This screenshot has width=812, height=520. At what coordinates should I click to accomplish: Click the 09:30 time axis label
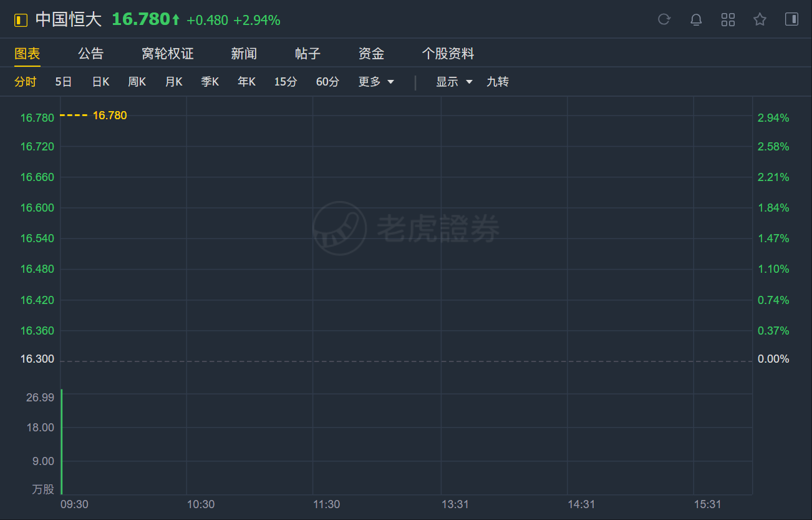(x=74, y=504)
